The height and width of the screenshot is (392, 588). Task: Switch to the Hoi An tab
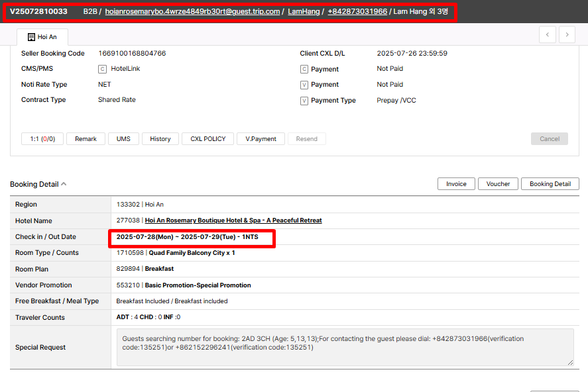point(42,37)
